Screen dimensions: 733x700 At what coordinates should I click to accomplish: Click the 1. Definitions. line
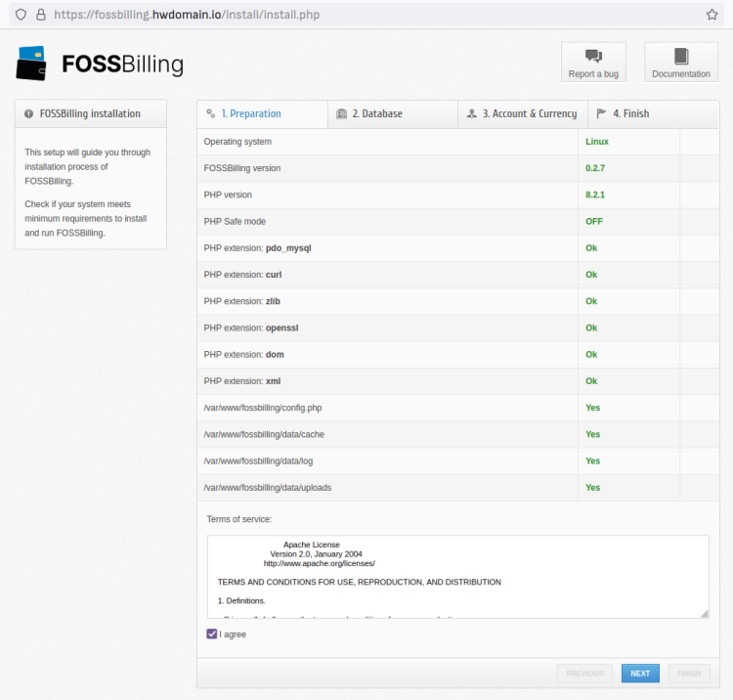tap(241, 601)
